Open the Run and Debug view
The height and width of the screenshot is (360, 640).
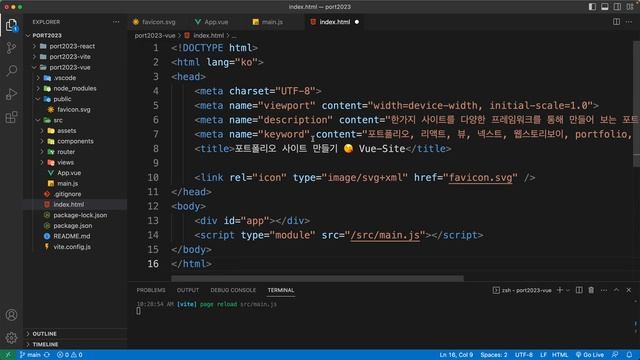[x=11, y=94]
